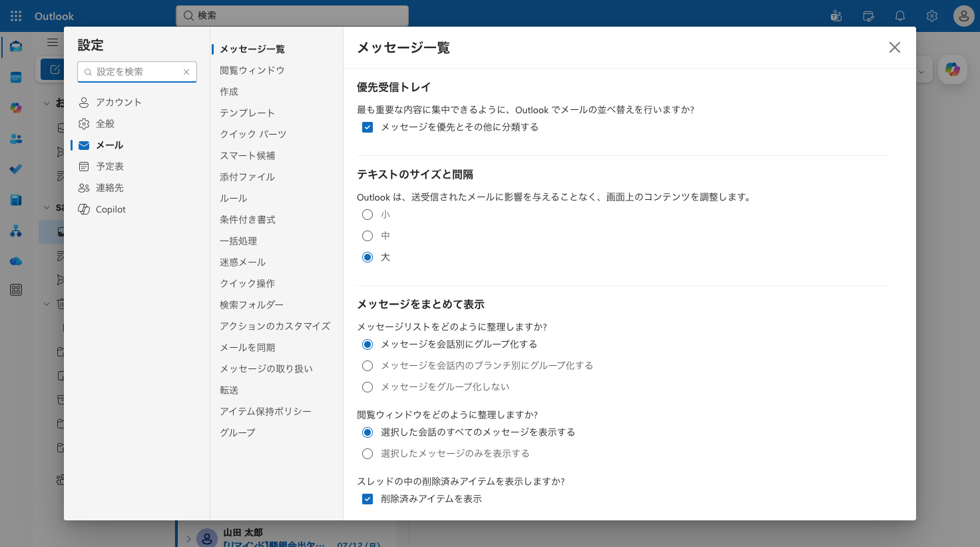Viewport: 980px width, 547px height.
Task: Expand 山田 太郎 conversation chevron
Action: point(188,539)
